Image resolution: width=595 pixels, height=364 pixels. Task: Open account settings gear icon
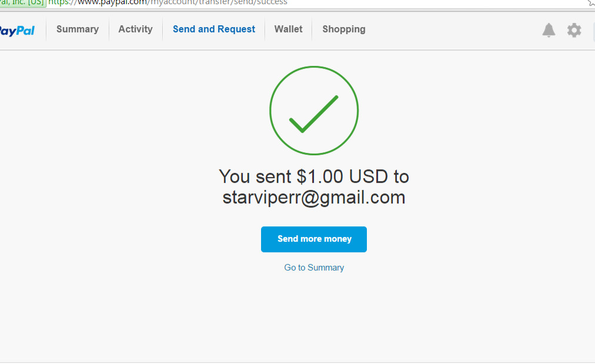[x=574, y=30]
